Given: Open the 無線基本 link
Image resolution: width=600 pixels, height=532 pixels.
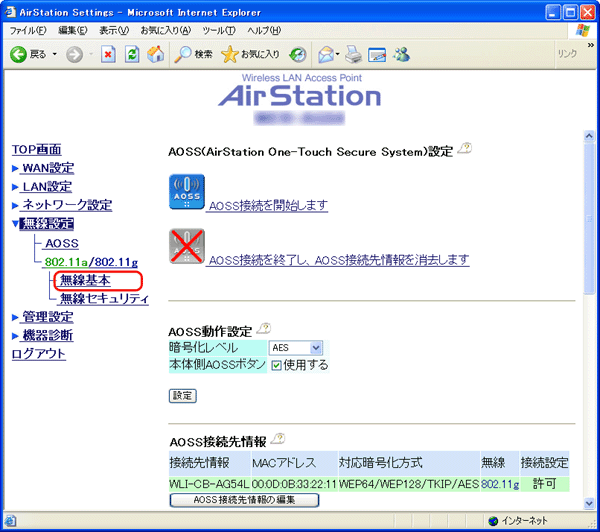Looking at the screenshot, I should click(x=85, y=281).
